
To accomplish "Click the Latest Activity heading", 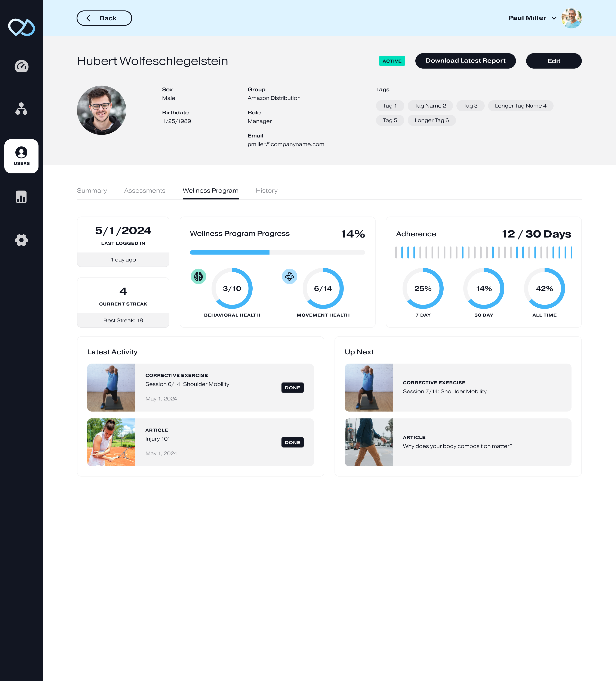I will [x=112, y=352].
